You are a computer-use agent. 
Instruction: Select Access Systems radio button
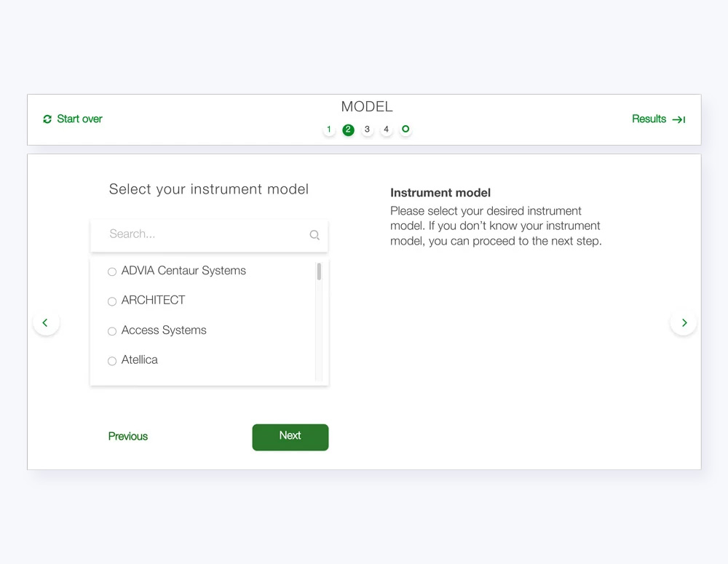point(112,331)
